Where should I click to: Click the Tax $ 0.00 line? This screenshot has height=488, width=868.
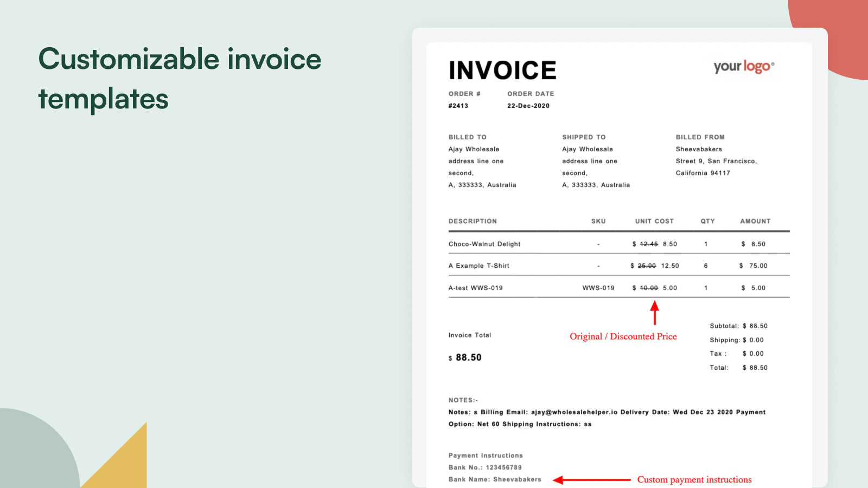tap(737, 354)
